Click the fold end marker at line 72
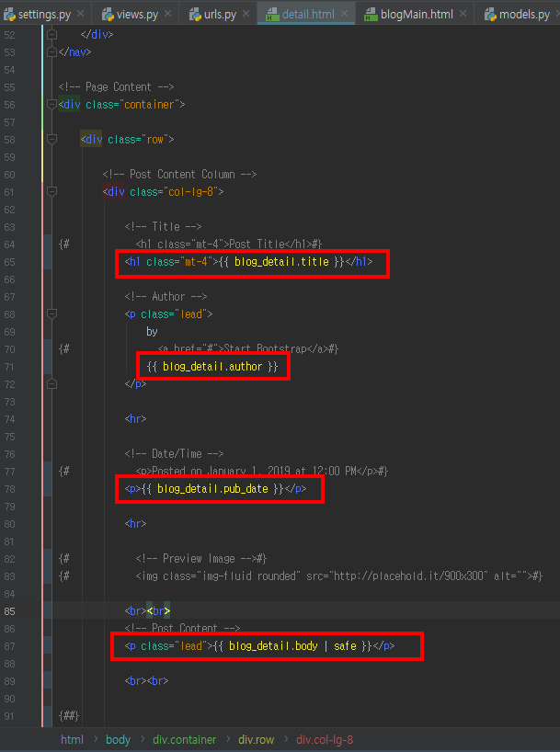Viewport: 560px width, 752px height. point(52,384)
